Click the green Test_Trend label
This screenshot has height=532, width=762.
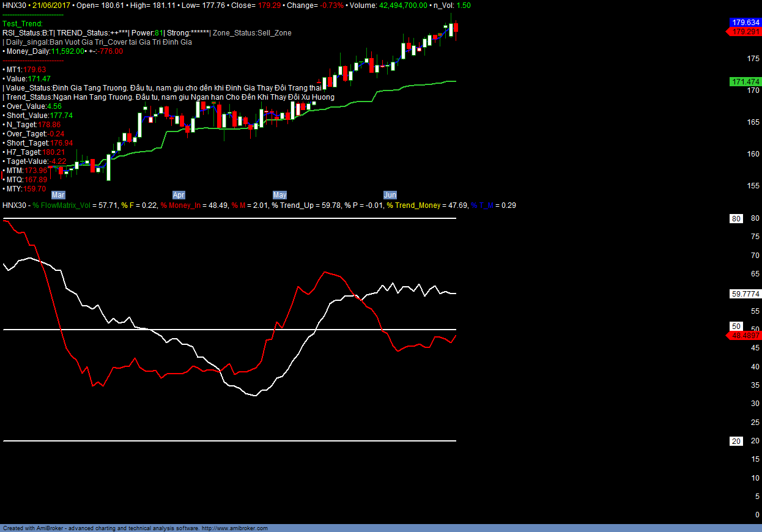tap(23, 24)
